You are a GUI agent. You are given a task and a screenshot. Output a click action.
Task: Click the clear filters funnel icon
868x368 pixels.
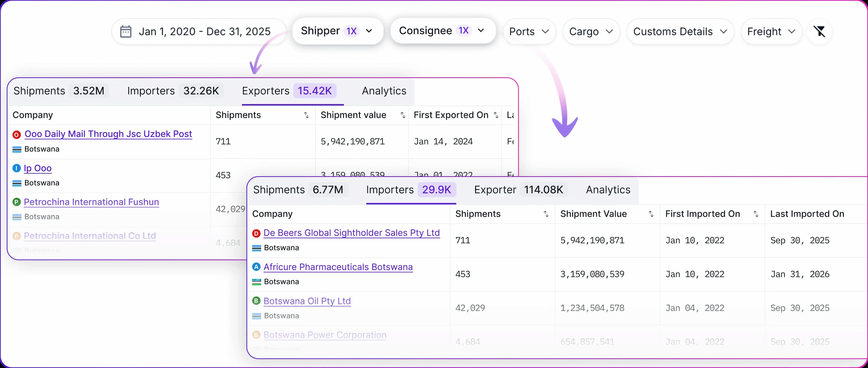[819, 31]
